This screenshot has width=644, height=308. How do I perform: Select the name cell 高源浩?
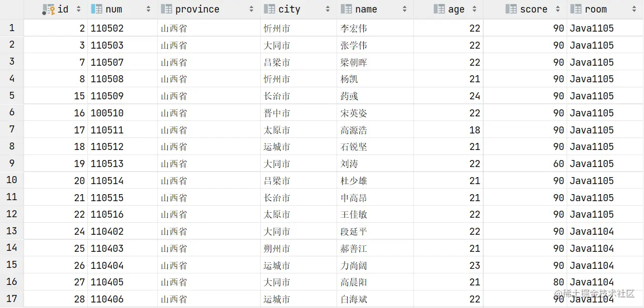tap(354, 130)
